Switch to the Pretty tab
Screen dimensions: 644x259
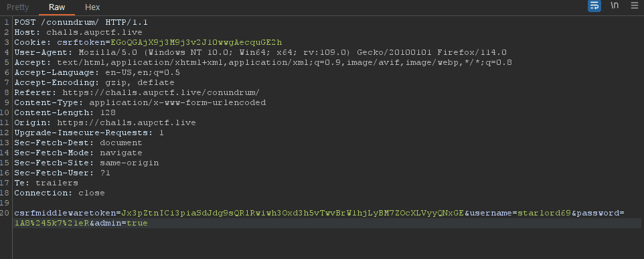(17, 7)
